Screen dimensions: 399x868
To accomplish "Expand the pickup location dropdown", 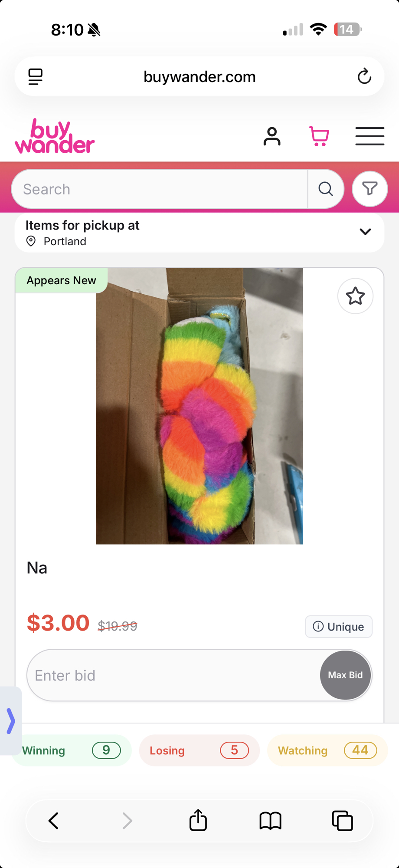I will click(x=365, y=232).
